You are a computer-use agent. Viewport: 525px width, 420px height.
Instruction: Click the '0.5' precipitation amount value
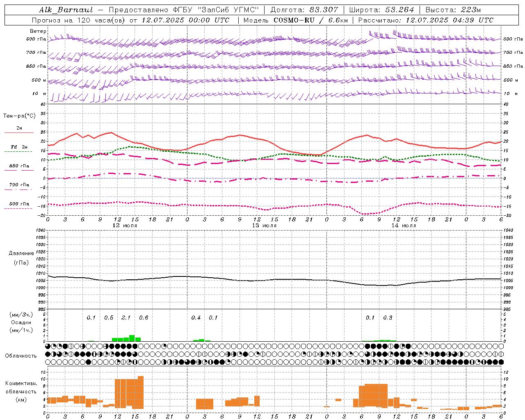click(109, 318)
